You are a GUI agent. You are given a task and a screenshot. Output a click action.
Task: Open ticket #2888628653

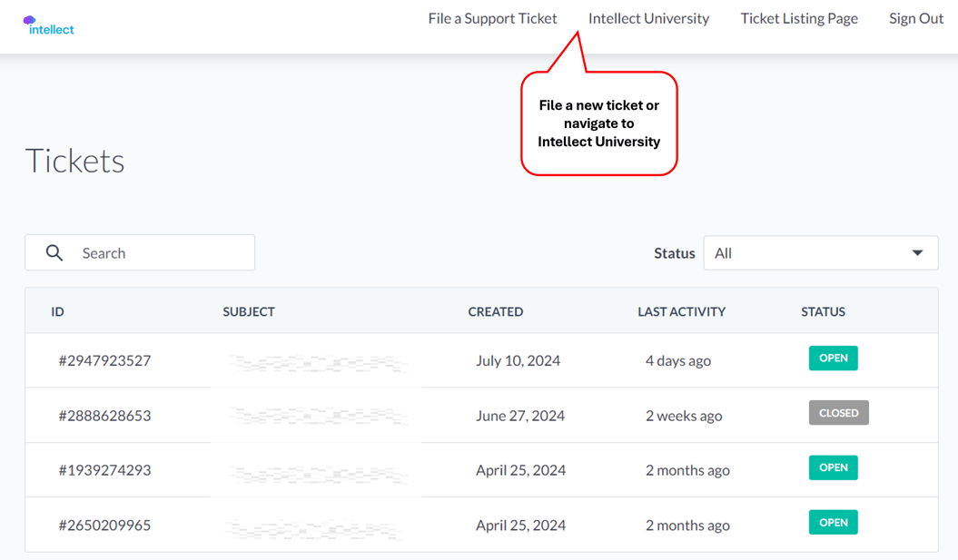tap(104, 416)
